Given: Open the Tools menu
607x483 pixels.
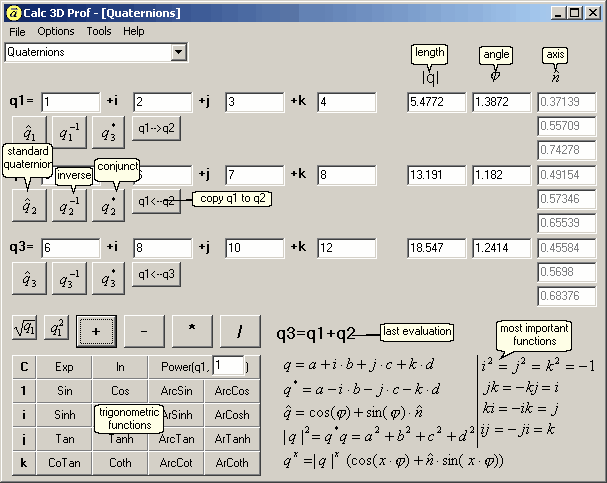Looking at the screenshot, I should click(x=99, y=31).
